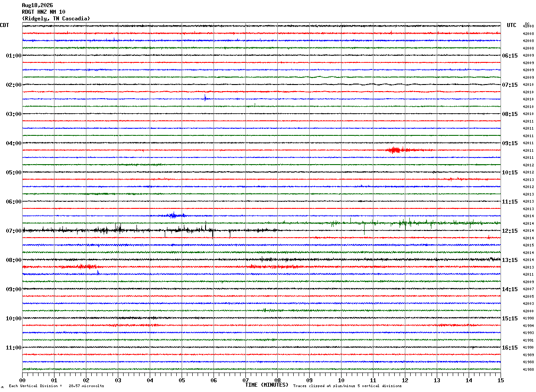Click the TIME (MINUTES) axis label

coord(267,385)
